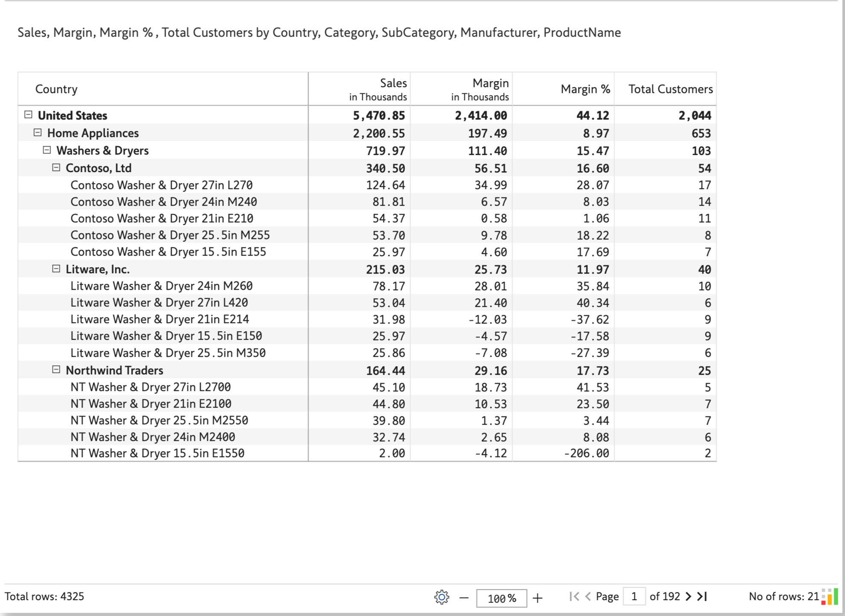Select Contoso Washer & Dryer 25.5in M255 row
Screen dimensions: 845x616
[367, 235]
